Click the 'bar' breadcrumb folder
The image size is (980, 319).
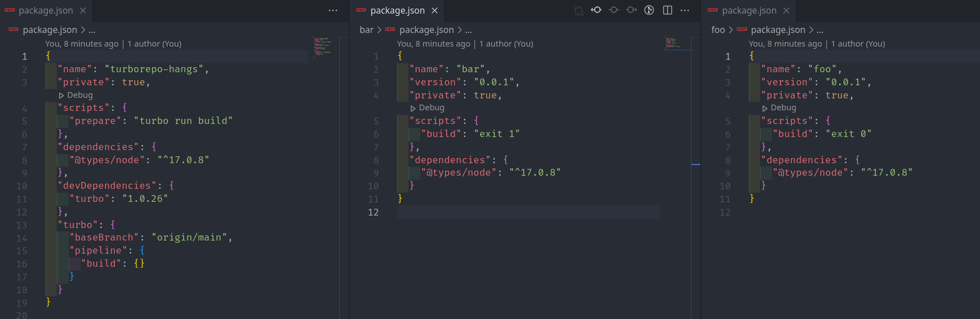tap(366, 30)
